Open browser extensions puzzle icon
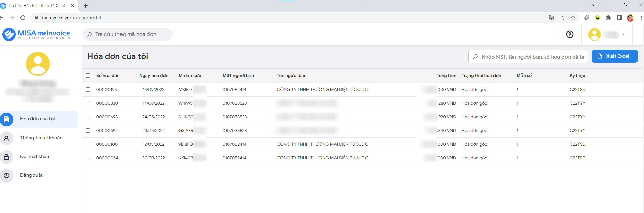The width and height of the screenshot is (644, 213). coord(608,18)
